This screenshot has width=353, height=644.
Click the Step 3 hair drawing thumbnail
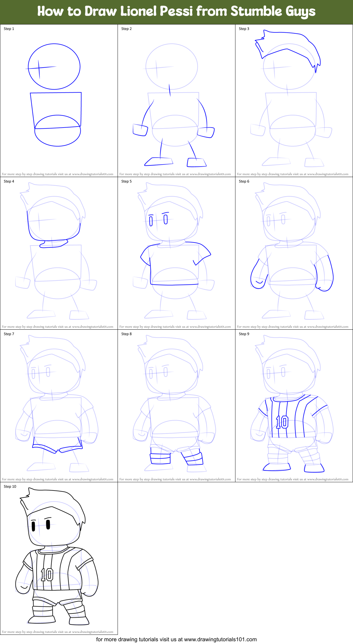(x=294, y=101)
